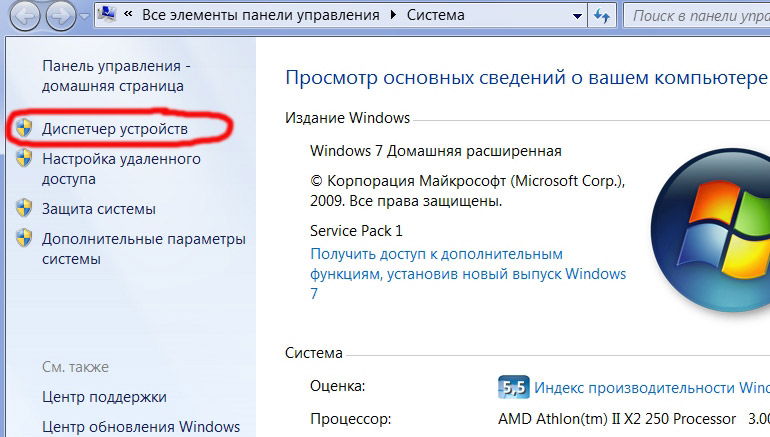Open 'Защита системы' link
Viewport: 770px width, 437px height.
pyautogui.click(x=99, y=209)
